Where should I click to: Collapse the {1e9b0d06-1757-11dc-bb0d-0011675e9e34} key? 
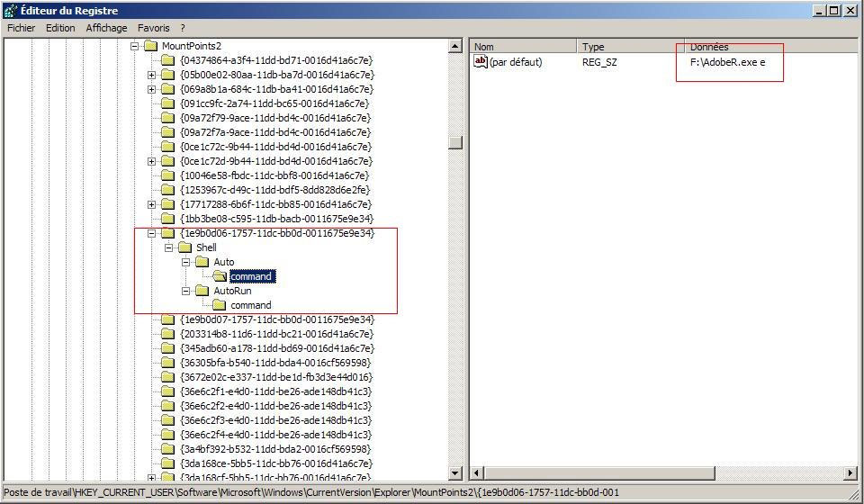[151, 233]
